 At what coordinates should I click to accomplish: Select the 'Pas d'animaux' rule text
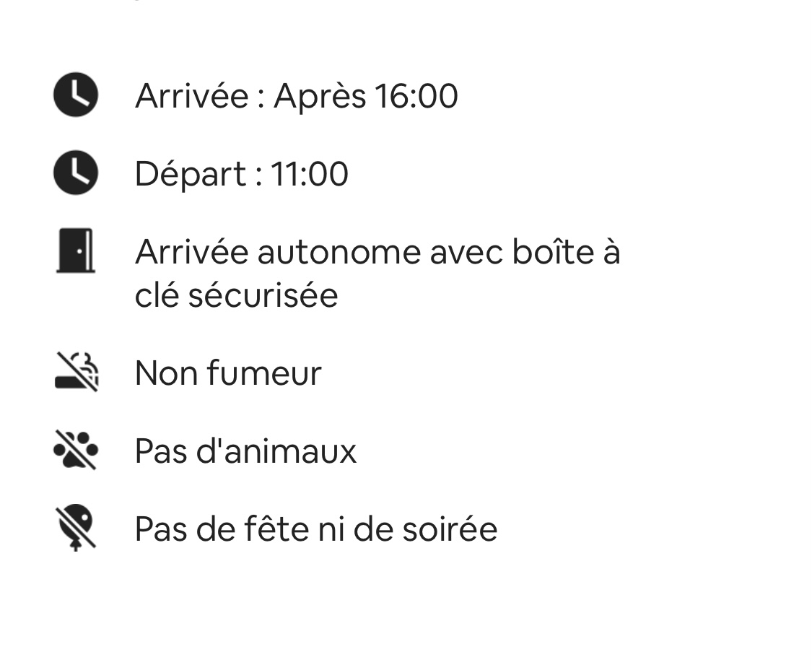pyautogui.click(x=245, y=451)
